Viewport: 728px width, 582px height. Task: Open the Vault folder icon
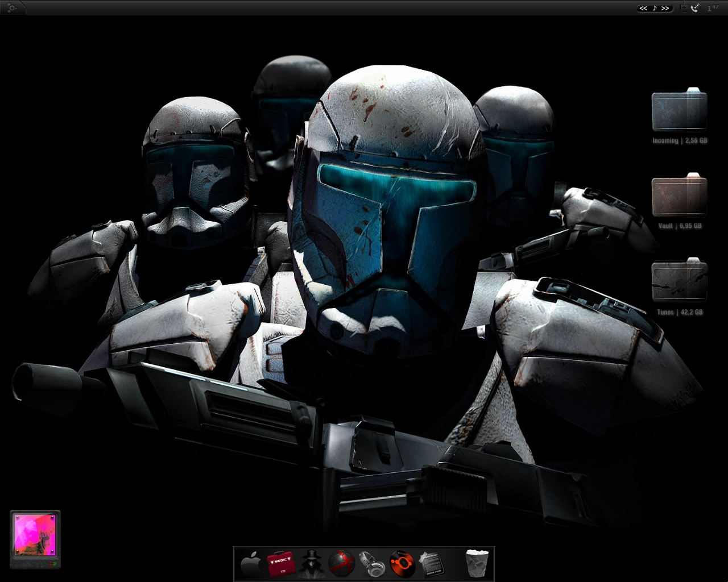[679, 195]
